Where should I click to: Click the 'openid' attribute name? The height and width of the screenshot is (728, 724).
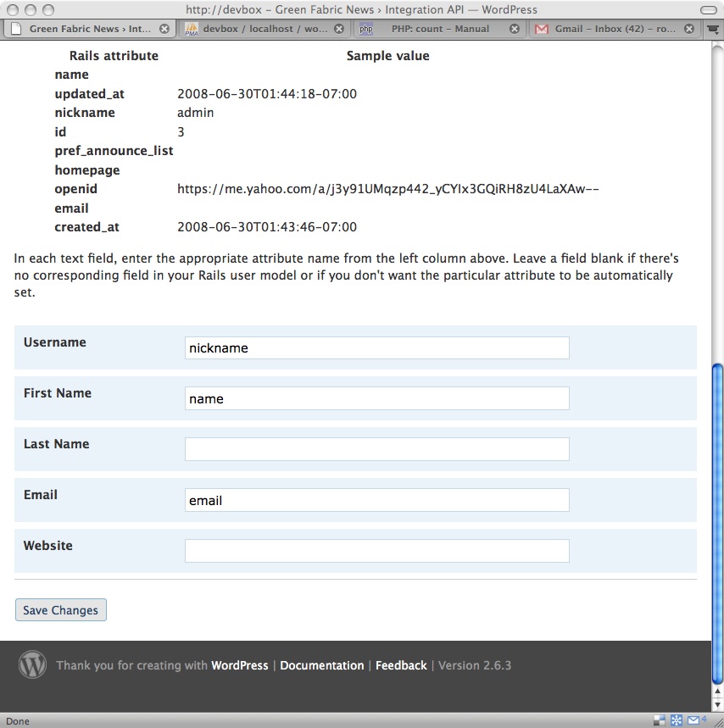point(76,189)
